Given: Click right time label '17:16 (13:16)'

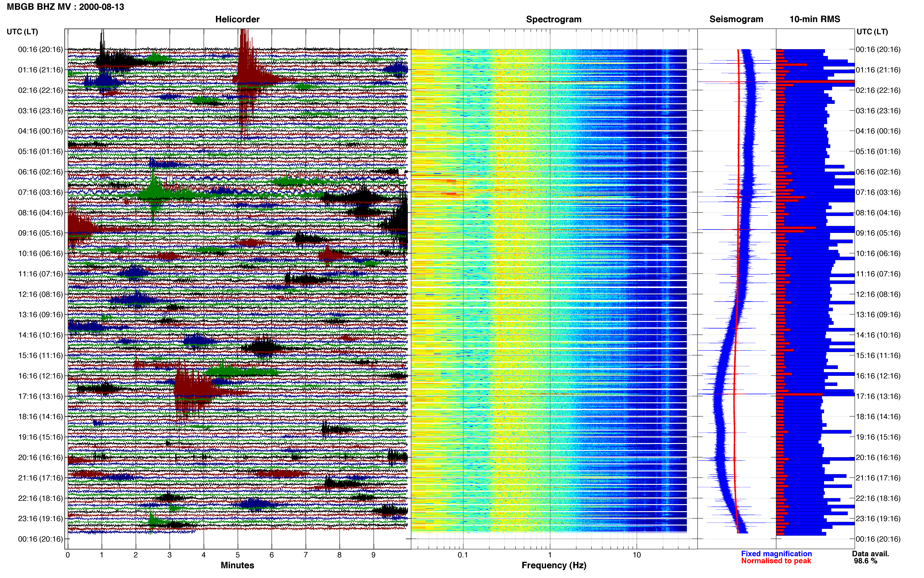Looking at the screenshot, I should [878, 396].
